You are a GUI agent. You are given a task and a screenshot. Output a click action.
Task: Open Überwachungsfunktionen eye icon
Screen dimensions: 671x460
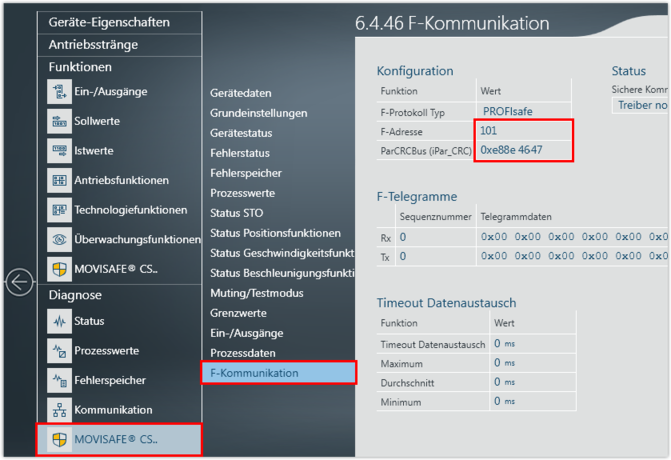pyautogui.click(x=58, y=240)
